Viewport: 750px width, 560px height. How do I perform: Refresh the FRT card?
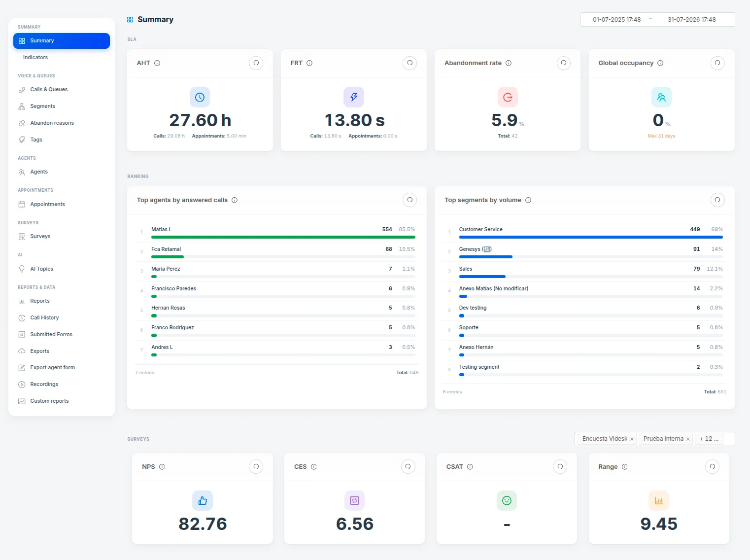(x=409, y=63)
